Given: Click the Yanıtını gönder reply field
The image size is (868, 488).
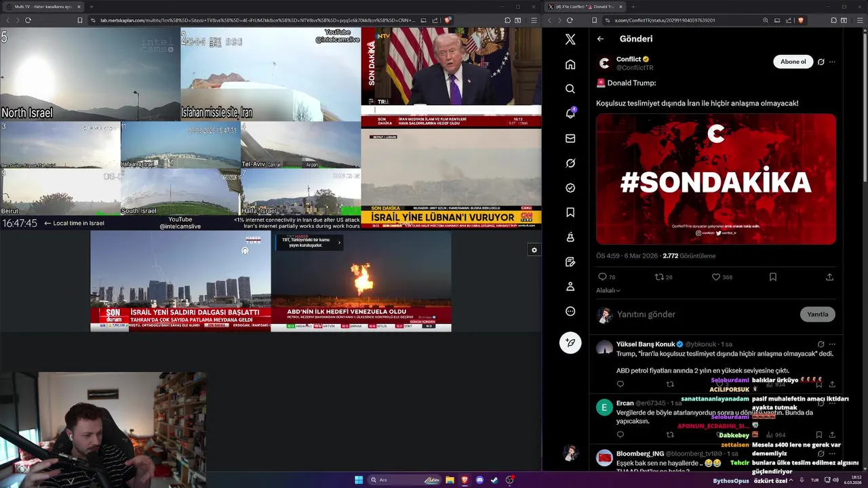Looking at the screenshot, I should [705, 314].
